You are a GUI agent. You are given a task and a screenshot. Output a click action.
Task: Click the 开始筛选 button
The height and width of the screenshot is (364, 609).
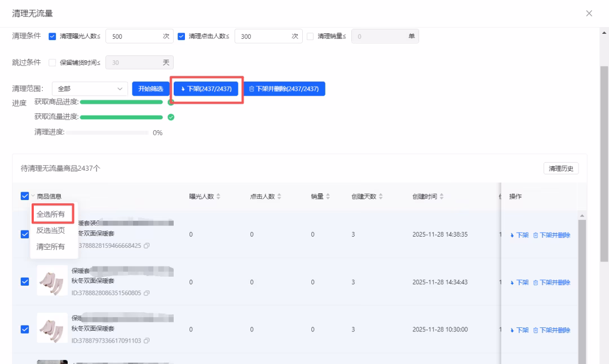(151, 88)
